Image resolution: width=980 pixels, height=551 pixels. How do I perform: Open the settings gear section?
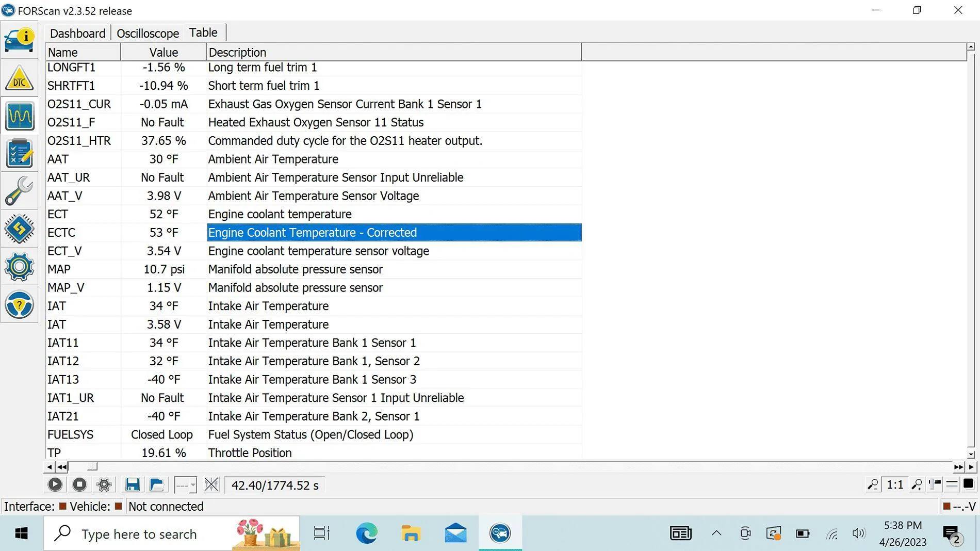(19, 267)
